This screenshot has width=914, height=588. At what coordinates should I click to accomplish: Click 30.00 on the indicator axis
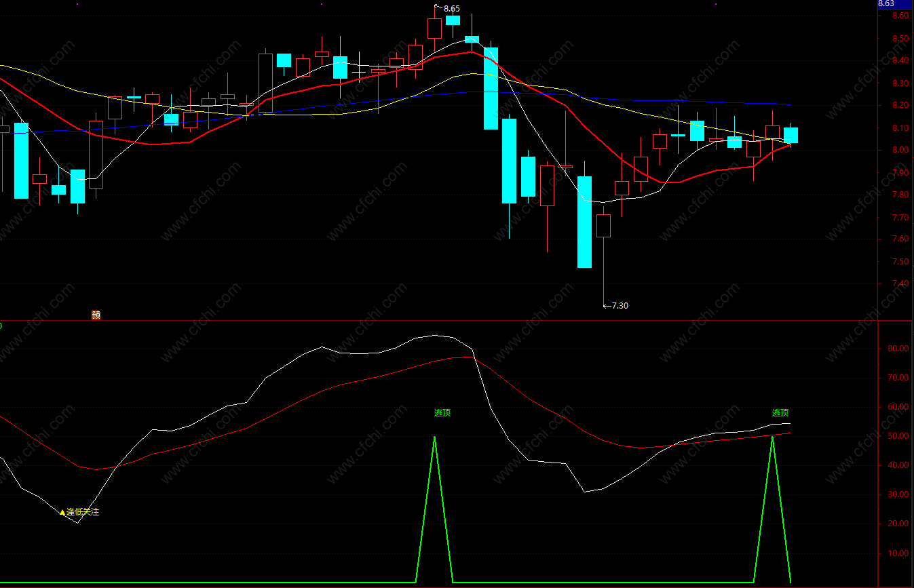point(898,494)
